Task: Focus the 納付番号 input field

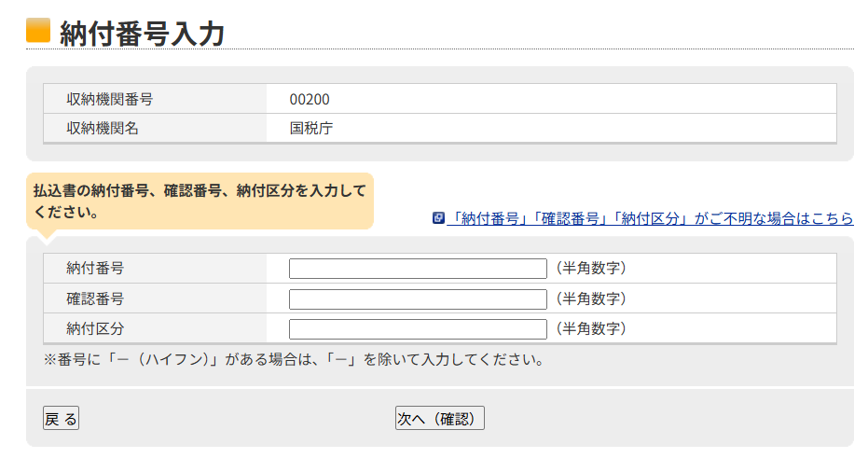Action: (417, 269)
